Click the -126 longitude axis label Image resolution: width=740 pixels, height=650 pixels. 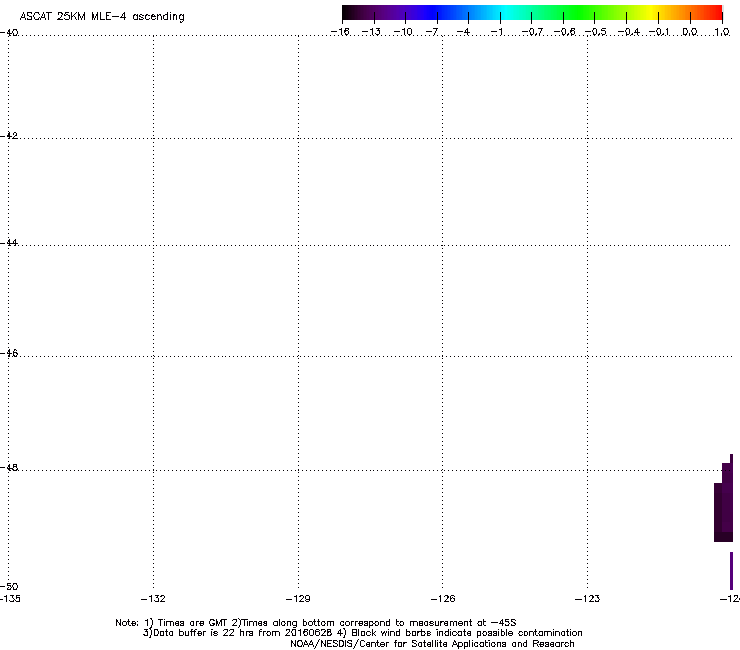point(443,599)
